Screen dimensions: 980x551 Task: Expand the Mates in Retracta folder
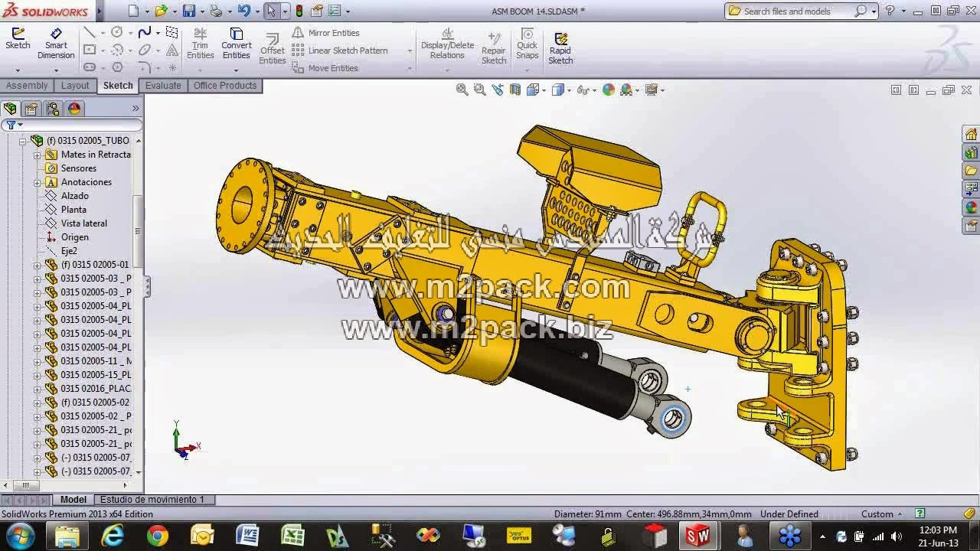pyautogui.click(x=37, y=155)
